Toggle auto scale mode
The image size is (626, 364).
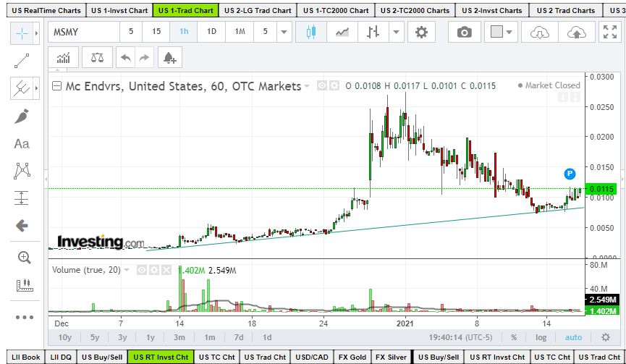point(574,337)
